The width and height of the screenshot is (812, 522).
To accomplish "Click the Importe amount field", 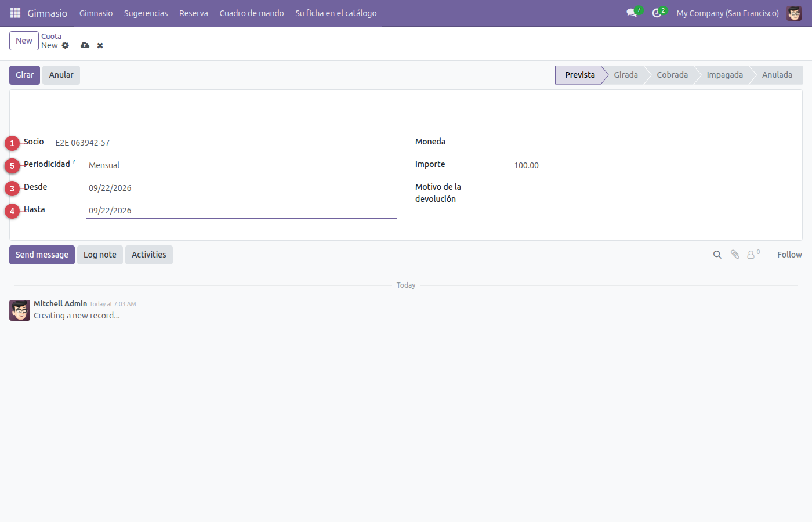I will [x=650, y=165].
